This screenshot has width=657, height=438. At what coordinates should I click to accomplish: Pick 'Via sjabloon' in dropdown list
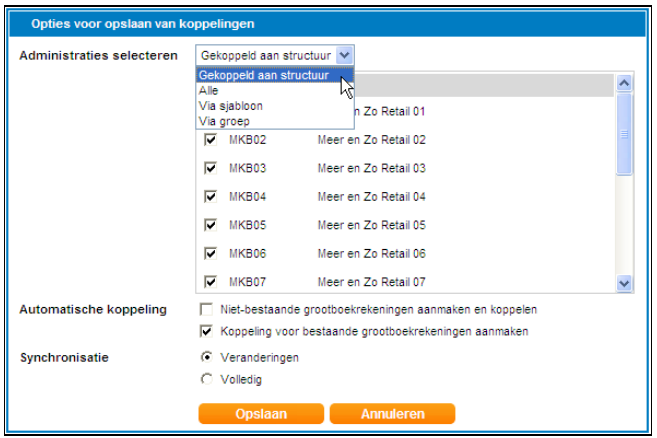(231, 105)
